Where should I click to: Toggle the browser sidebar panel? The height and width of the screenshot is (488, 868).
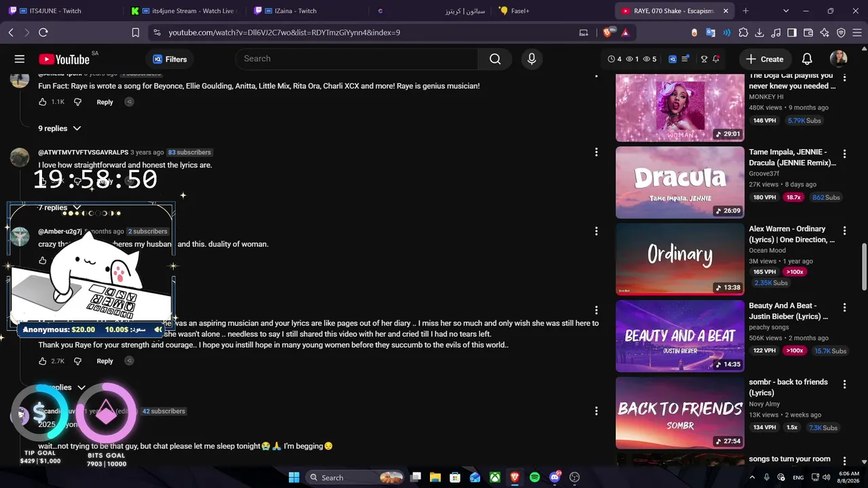[792, 32]
